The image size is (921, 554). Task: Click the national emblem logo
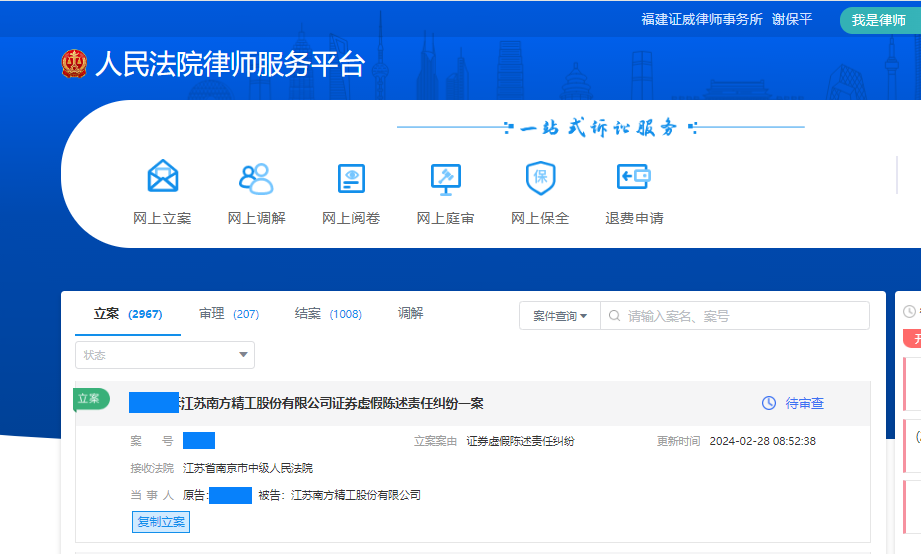(74, 63)
